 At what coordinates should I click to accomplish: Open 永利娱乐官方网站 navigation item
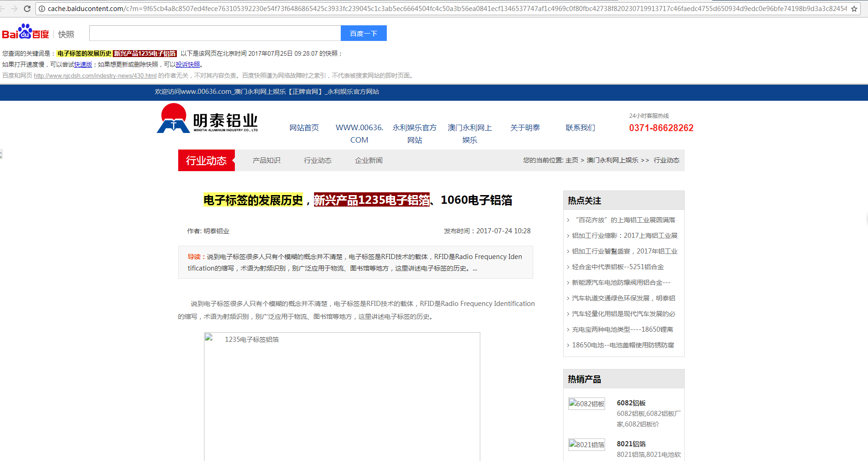point(414,134)
